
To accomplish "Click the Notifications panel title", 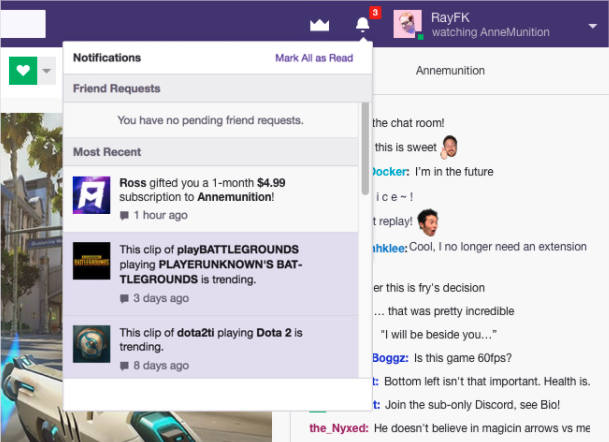I will [x=107, y=57].
